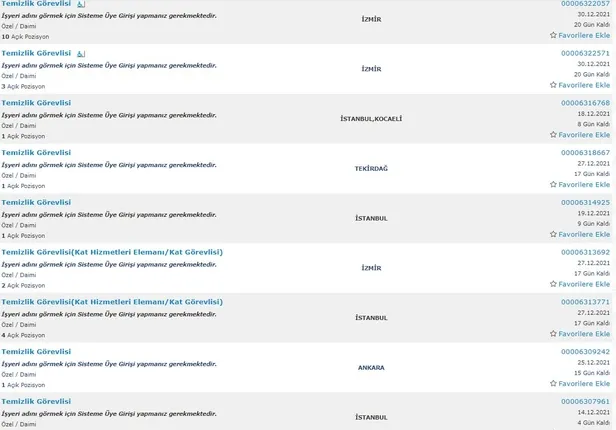Open the İstanbul Kat Hizmetleri Elemanı job title
The width and height of the screenshot is (616, 430).
pos(112,301)
